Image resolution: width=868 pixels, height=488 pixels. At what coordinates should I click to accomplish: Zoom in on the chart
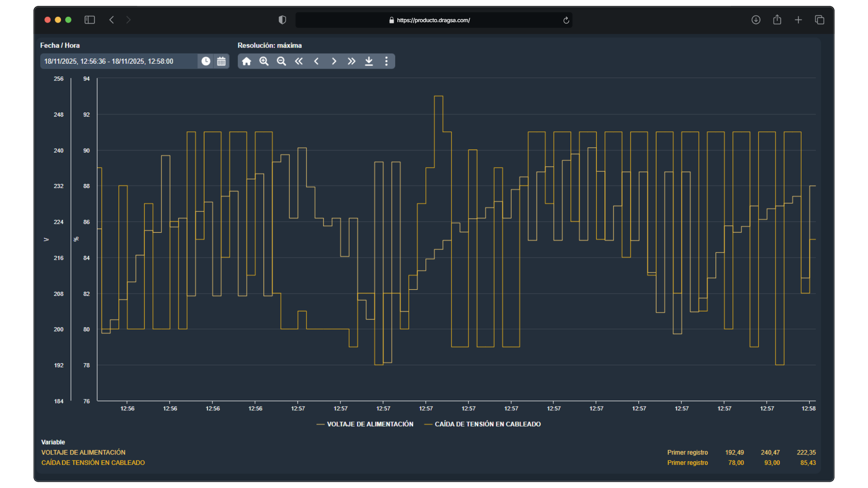pos(264,61)
